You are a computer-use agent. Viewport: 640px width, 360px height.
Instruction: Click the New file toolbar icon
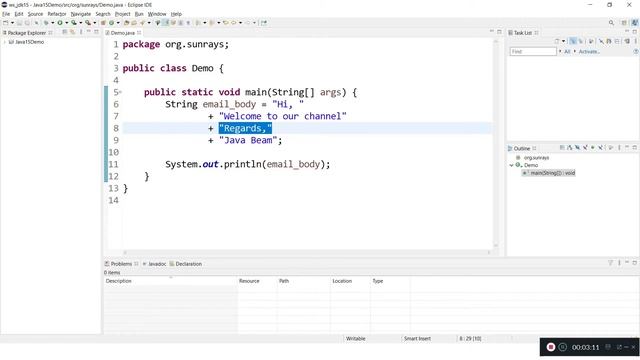click(6, 23)
